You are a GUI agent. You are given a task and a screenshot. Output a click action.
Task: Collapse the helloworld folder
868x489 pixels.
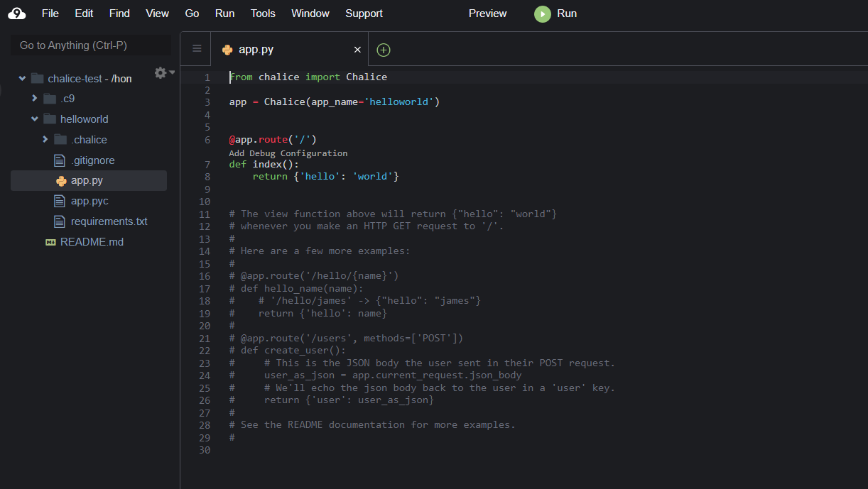point(34,119)
